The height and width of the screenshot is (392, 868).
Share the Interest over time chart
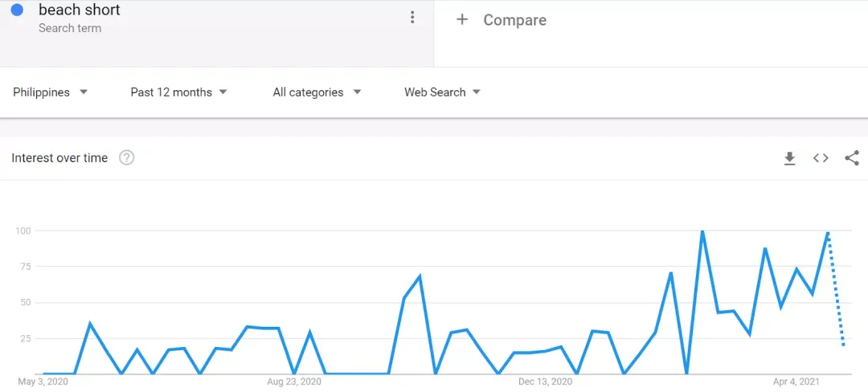[852, 158]
